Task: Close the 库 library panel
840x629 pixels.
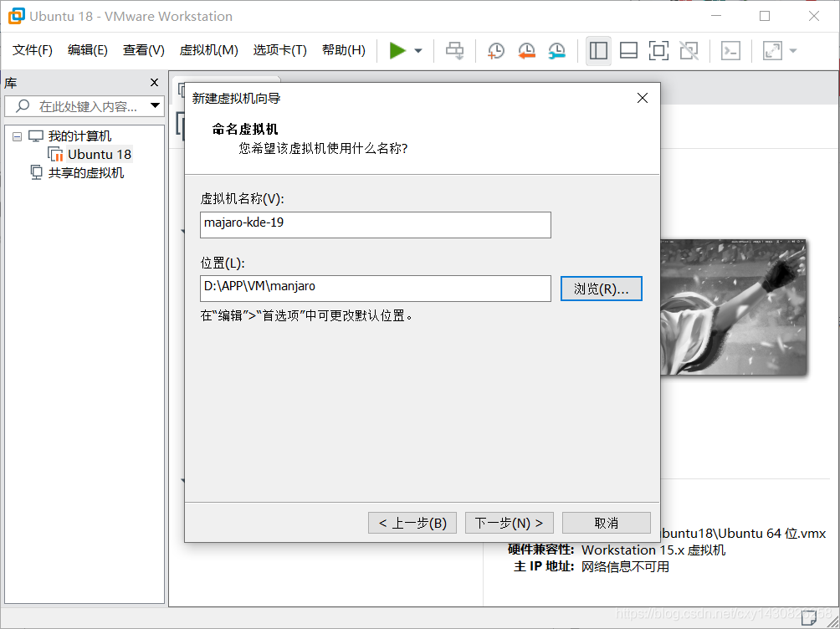Action: 154,83
